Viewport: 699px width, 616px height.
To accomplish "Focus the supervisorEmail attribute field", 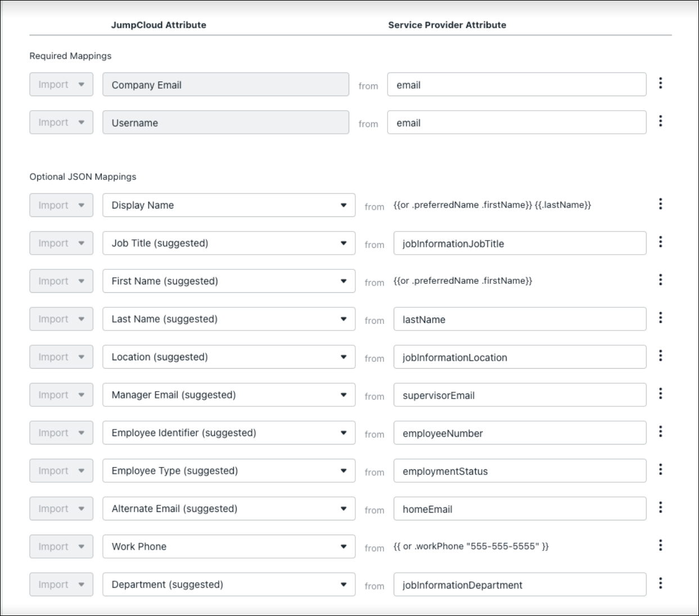I will click(x=519, y=395).
